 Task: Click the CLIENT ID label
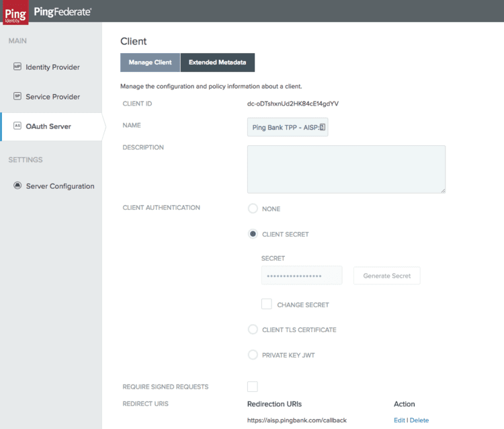[x=137, y=104]
